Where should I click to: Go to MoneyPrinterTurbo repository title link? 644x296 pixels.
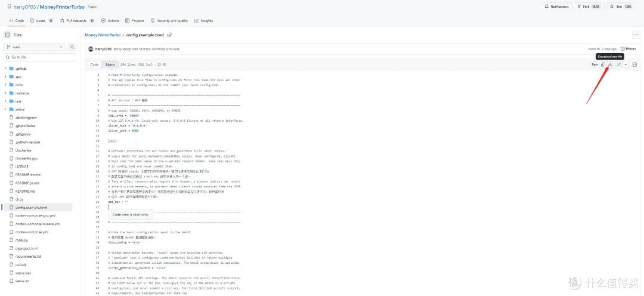62,7
